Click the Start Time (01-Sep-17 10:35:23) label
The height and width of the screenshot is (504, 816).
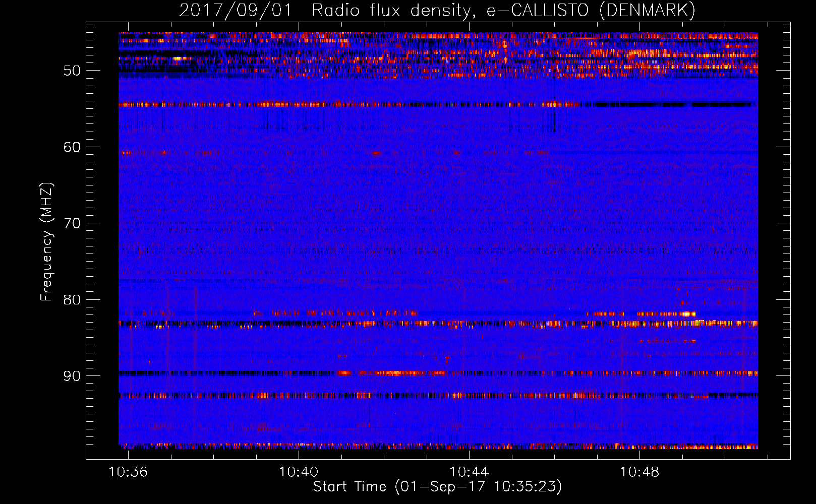pos(437,487)
